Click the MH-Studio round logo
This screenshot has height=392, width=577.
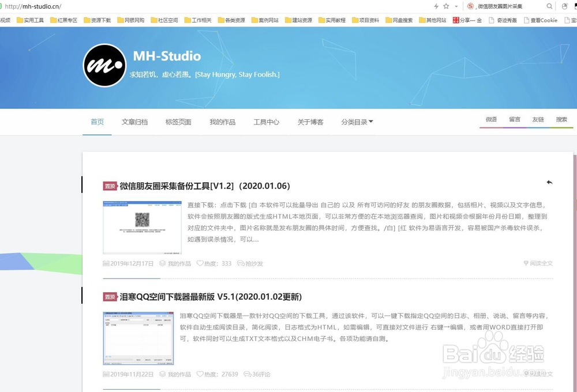tap(104, 66)
